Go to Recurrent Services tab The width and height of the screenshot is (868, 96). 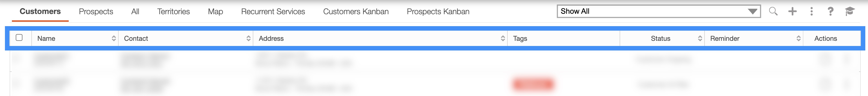[273, 11]
